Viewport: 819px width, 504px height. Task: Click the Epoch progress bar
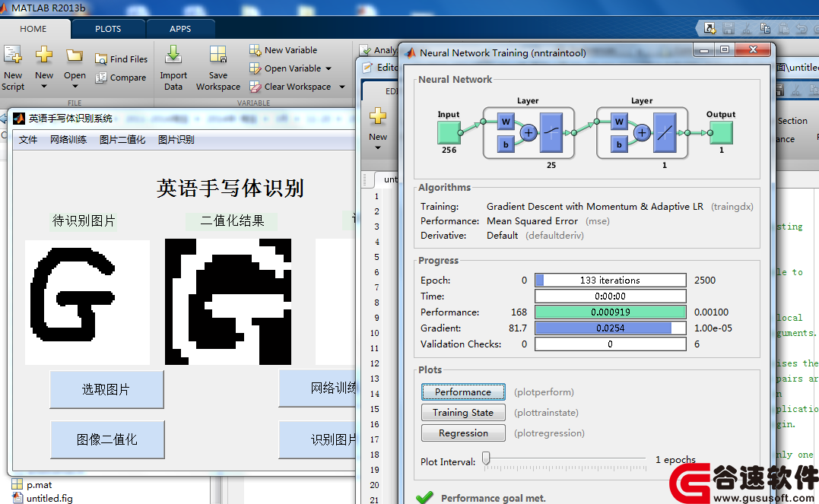click(610, 280)
